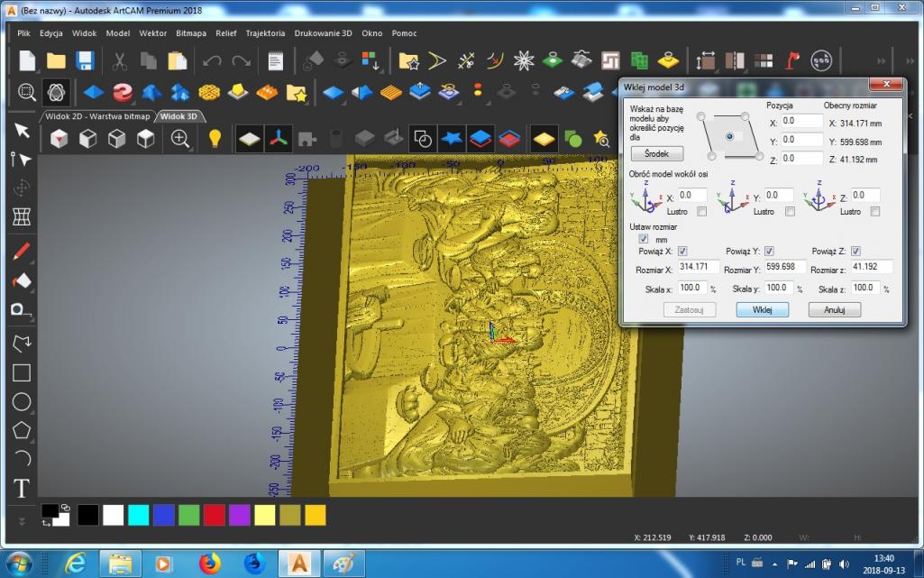Toggle the Powiąż Z checkbox

[x=855, y=251]
